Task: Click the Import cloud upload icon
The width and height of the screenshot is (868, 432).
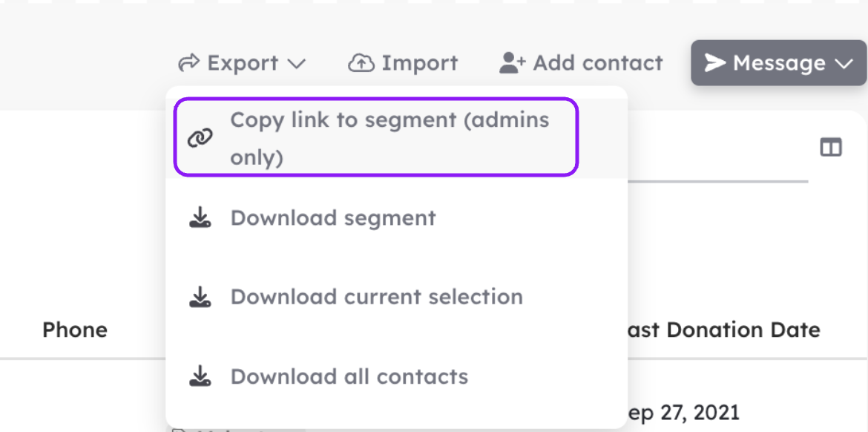Action: pyautogui.click(x=361, y=63)
